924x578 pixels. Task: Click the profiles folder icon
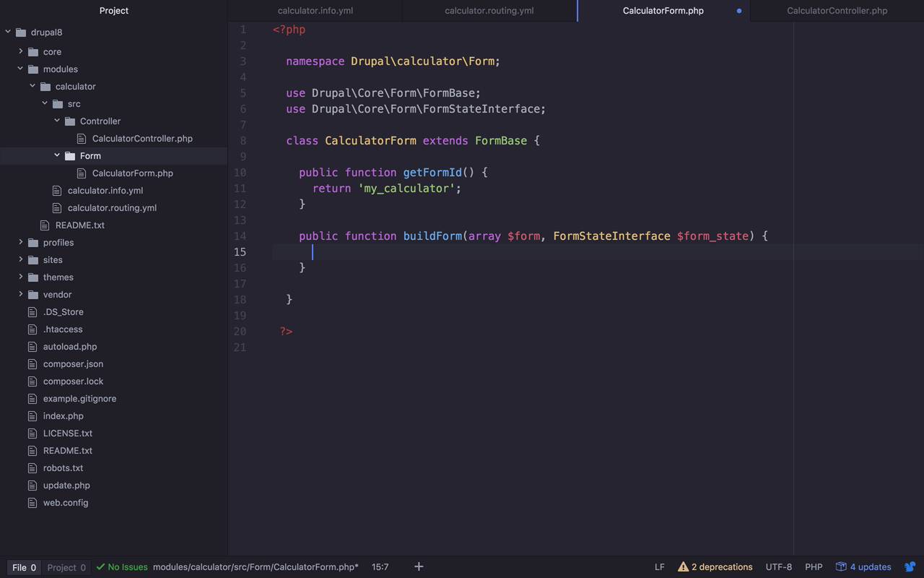(33, 242)
